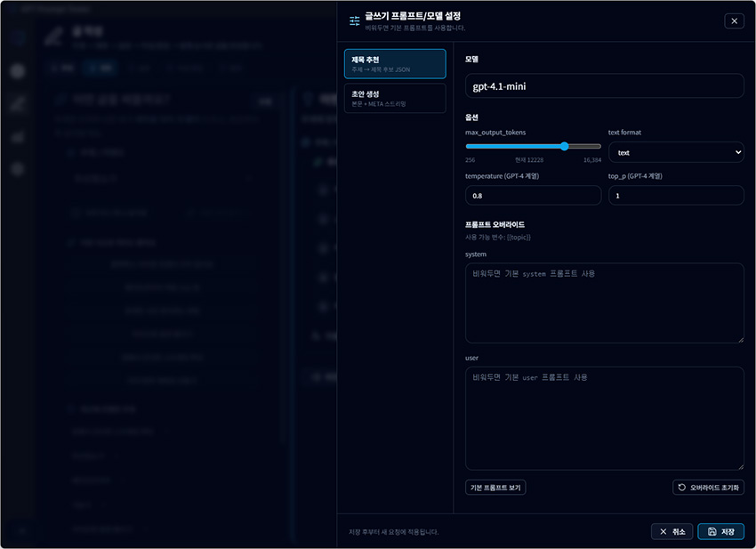Image resolution: width=756 pixels, height=549 pixels.
Task: Switch to the 제목 추천 tab
Action: point(395,63)
